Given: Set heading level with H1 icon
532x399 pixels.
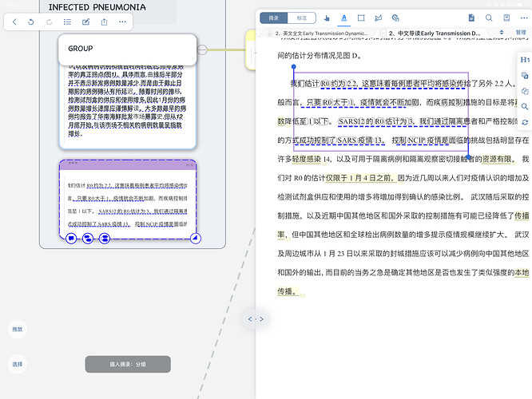Looking at the screenshot, I should point(525,60).
